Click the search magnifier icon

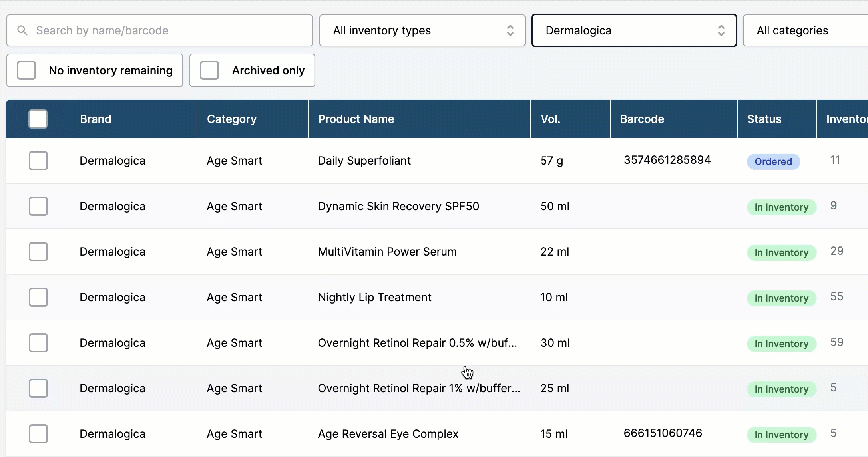pyautogui.click(x=22, y=30)
